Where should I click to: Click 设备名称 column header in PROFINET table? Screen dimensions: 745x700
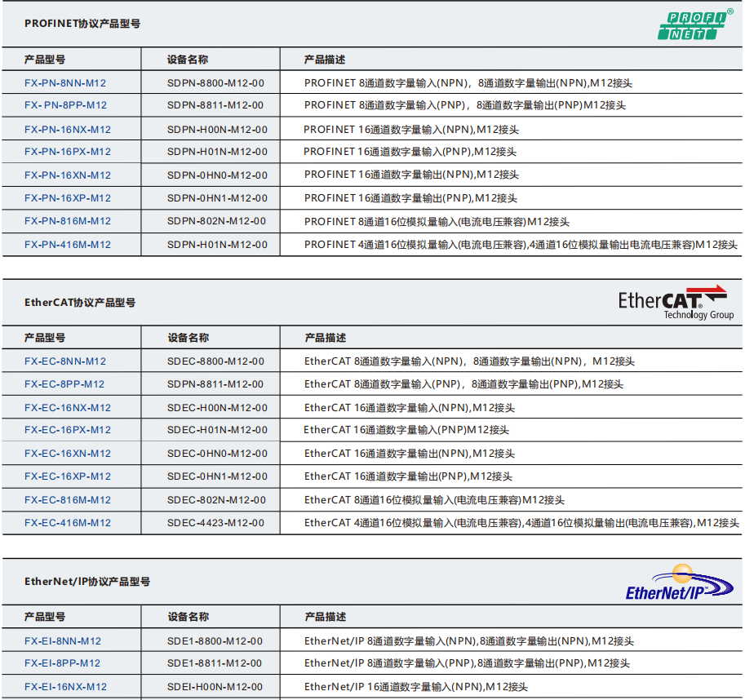[188, 60]
